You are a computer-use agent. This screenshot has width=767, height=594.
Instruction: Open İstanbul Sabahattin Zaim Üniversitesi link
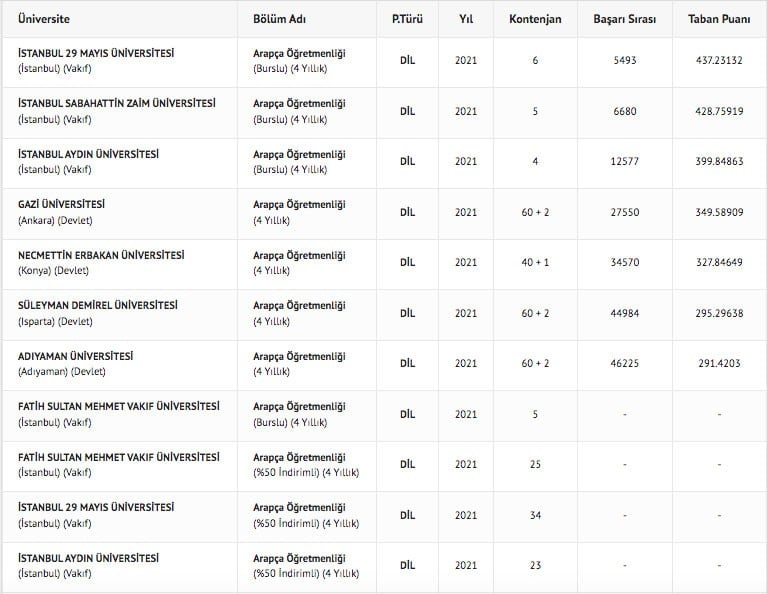[117, 104]
